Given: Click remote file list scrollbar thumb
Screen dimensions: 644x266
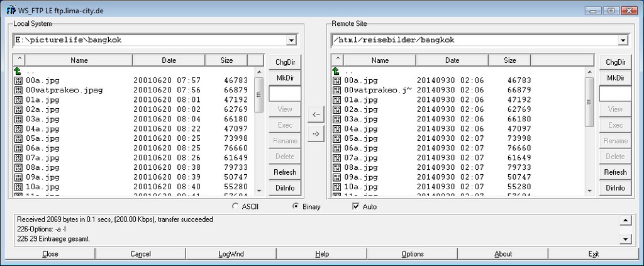Looking at the screenshot, I should (589, 102).
